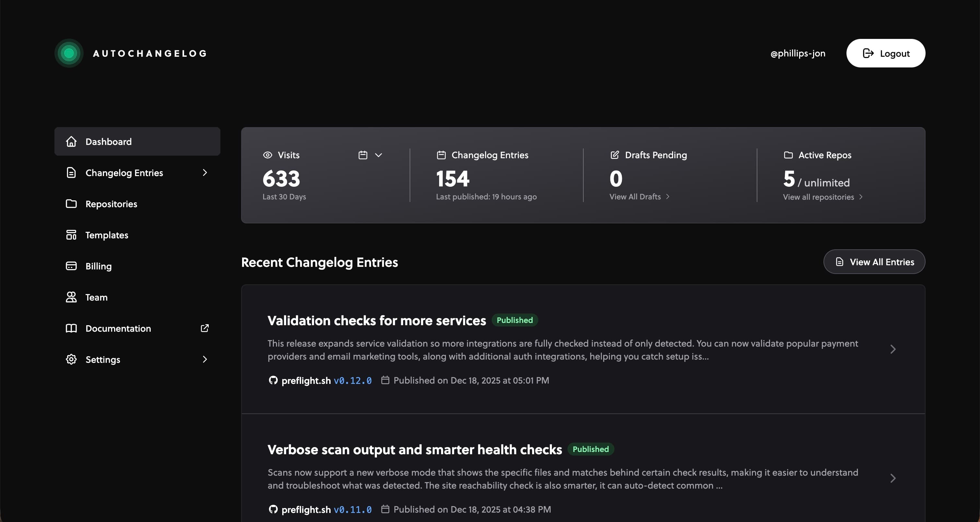Click the Settings gear icon
Image resolution: width=980 pixels, height=522 pixels.
pyautogui.click(x=71, y=359)
